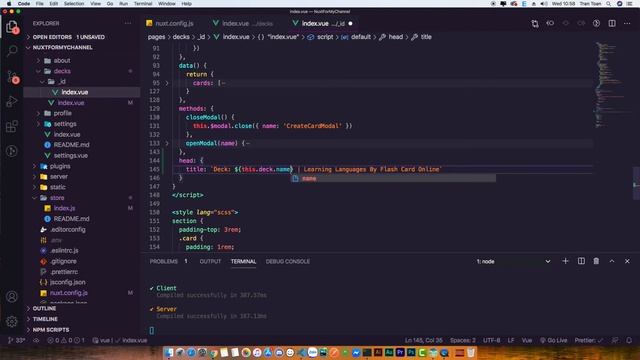Split the terminal panel
The width and height of the screenshot is (640, 360).
click(581, 261)
